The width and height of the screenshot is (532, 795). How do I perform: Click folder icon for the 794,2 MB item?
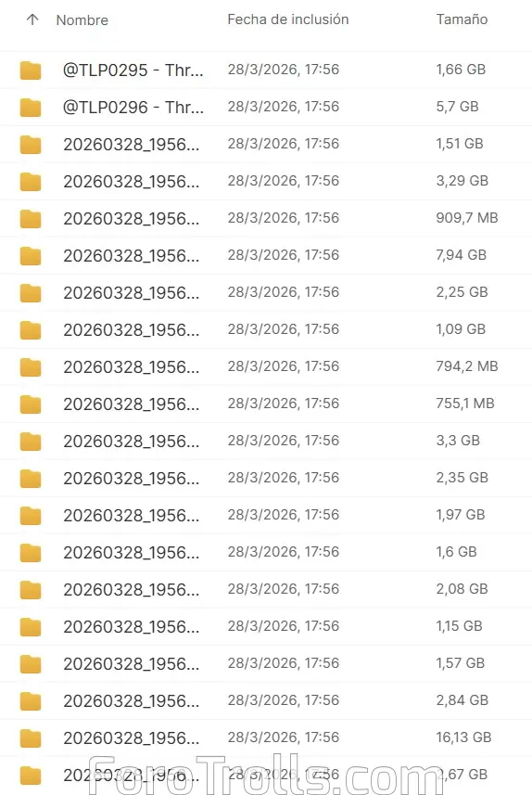(31, 367)
